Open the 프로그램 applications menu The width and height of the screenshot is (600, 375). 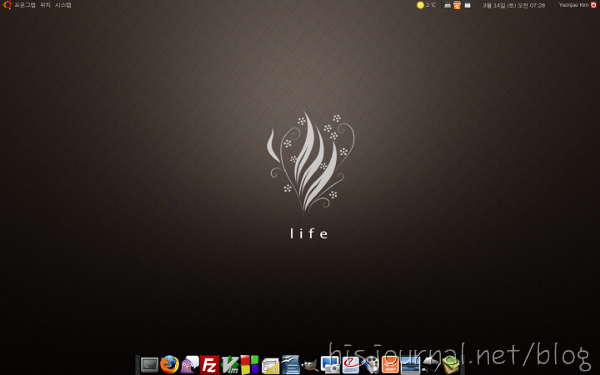(25, 5)
